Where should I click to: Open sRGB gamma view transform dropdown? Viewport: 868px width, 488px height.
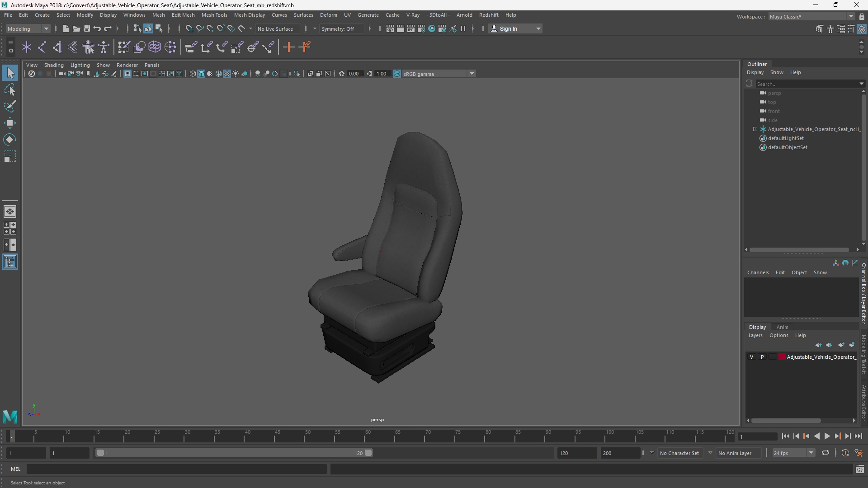click(439, 74)
